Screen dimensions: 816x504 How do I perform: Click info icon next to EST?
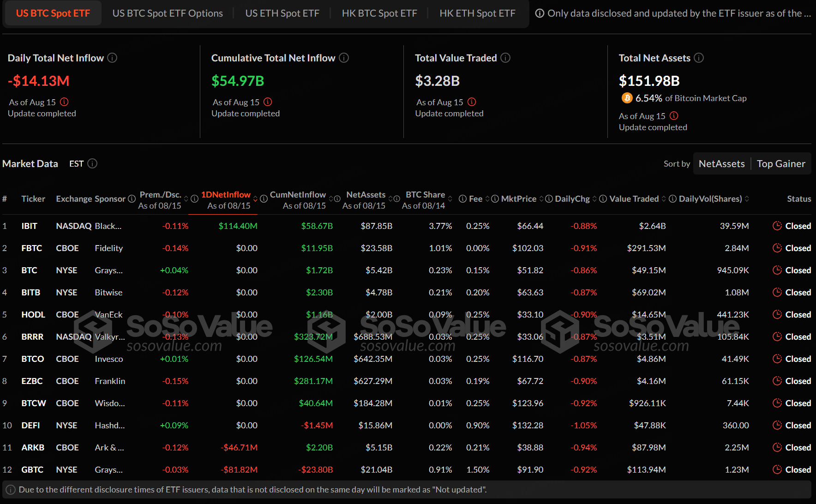tap(92, 163)
